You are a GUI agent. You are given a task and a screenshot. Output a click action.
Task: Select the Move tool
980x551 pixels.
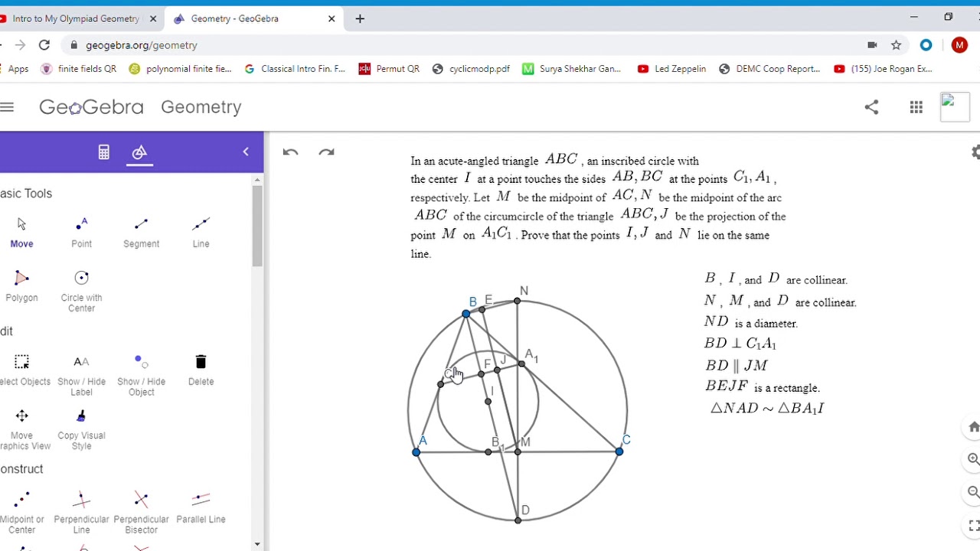[21, 232]
